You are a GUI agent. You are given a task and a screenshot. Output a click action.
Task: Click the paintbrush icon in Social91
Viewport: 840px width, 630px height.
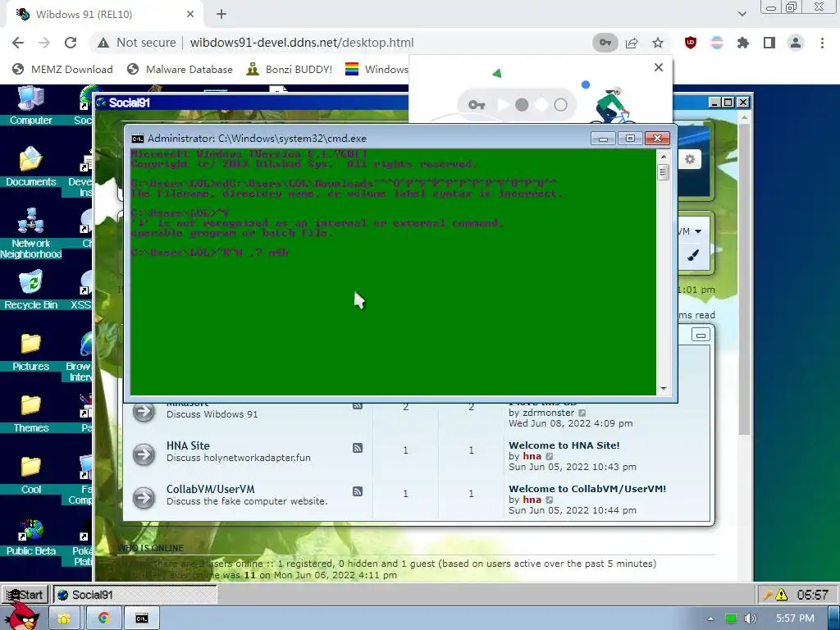[x=692, y=256]
